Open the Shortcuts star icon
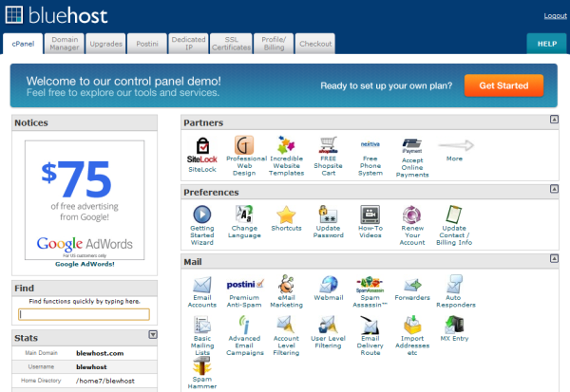The image size is (570, 392). pos(287,218)
